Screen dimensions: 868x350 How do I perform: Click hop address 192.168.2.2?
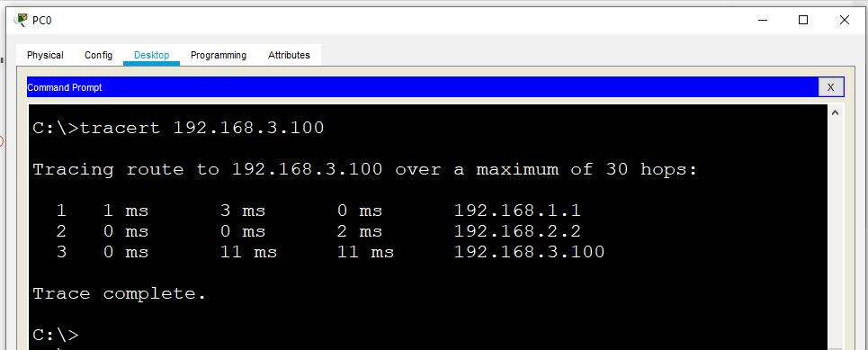coord(517,231)
